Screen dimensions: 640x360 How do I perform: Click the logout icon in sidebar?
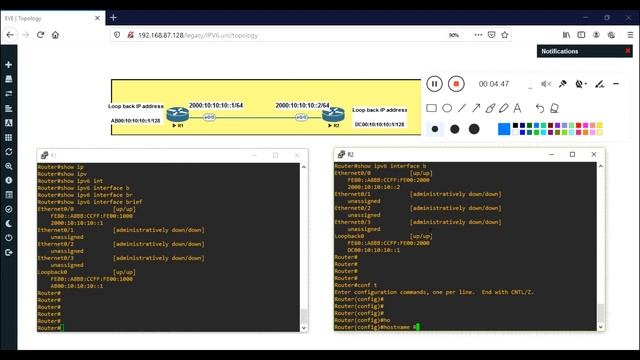[9, 253]
